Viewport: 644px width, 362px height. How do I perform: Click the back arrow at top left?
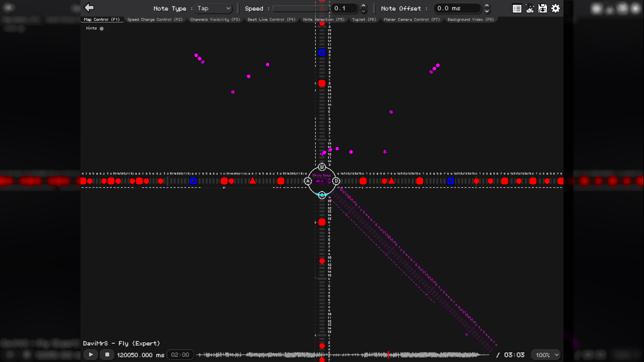89,7
